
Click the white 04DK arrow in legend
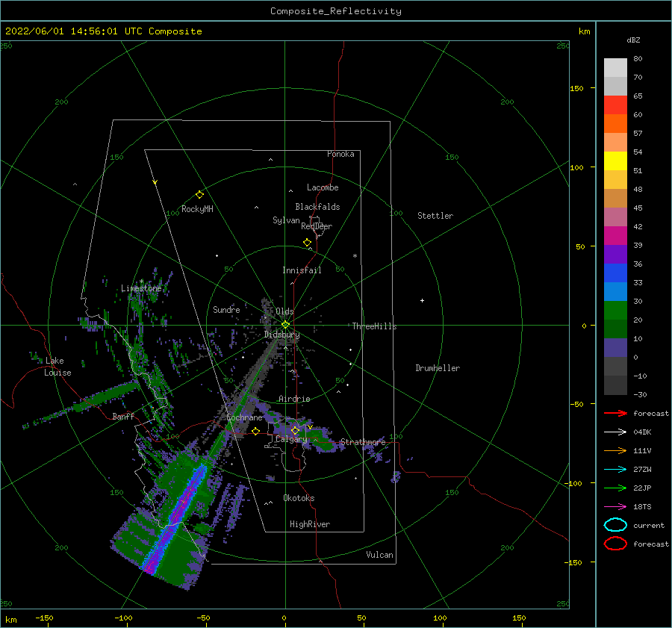[x=615, y=432]
